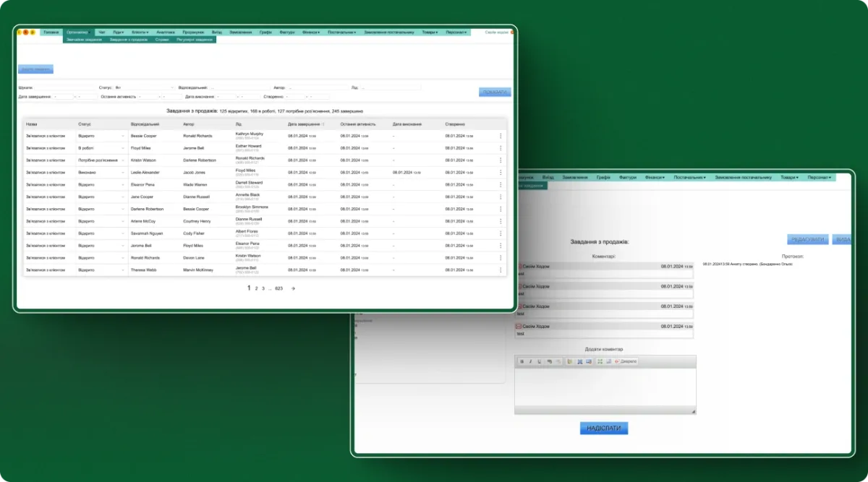Viewport: 868px width, 482px height.
Task: Apply bold in the comment editor toolbar
Action: [x=522, y=361]
